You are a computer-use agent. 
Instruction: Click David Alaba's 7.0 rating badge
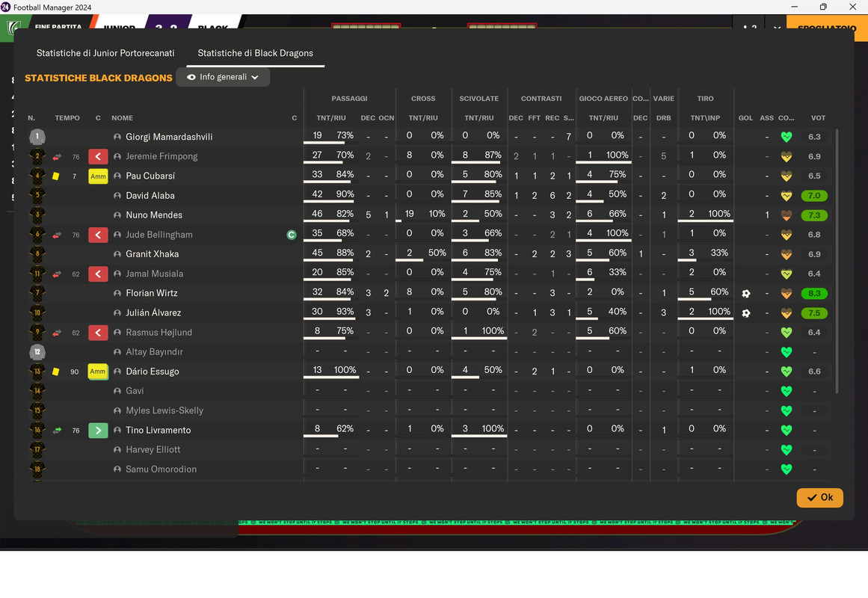813,195
